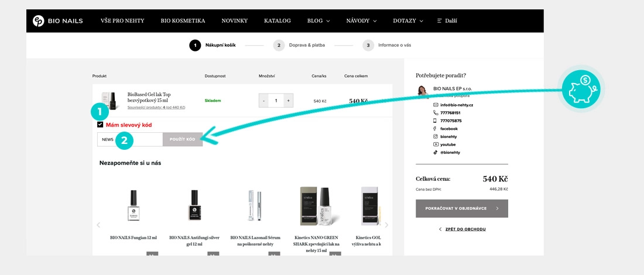Viewport: 644px width, 275px height.
Task: Open Související produkty link
Action: tap(156, 108)
